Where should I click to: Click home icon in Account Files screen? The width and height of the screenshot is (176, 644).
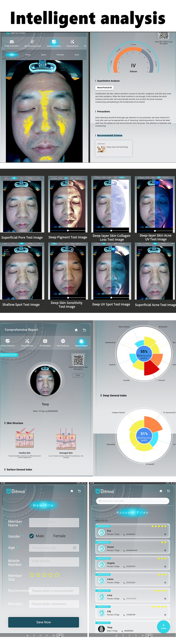pyautogui.click(x=161, y=491)
